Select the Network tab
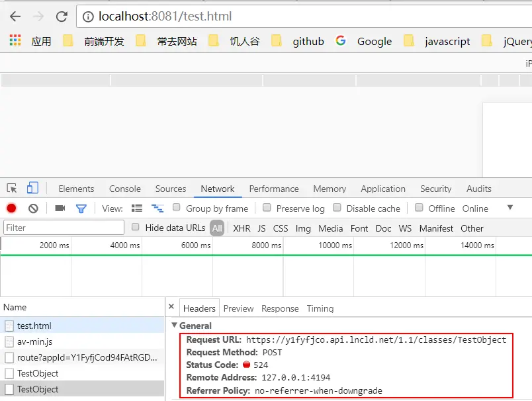Screen dimensions: 532x401 (218, 189)
